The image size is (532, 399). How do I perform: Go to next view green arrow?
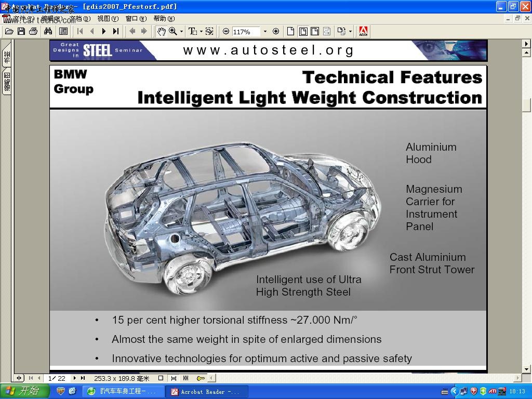click(144, 32)
